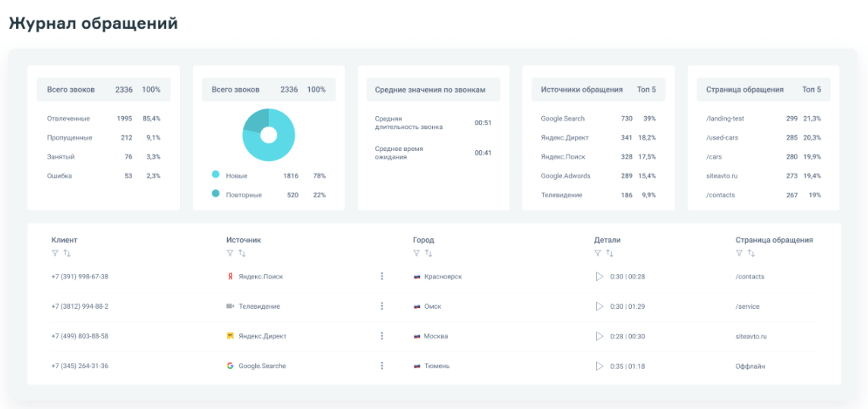Click the Яндекс.Поиск icon in first row
Viewport: 868px width, 409px height.
[230, 276]
